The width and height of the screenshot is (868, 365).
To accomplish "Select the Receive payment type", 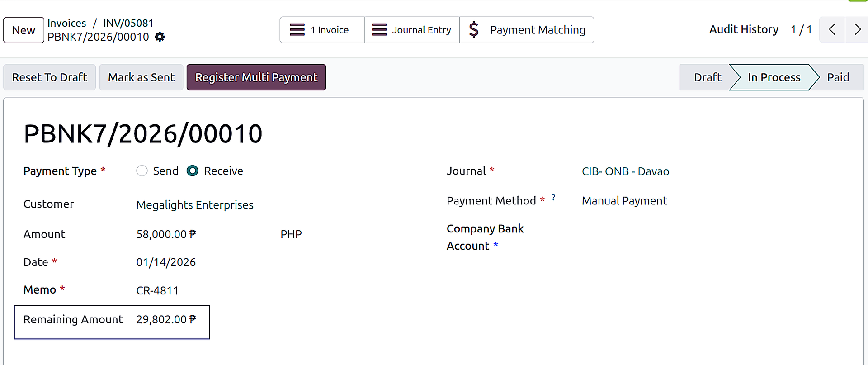I will (193, 171).
